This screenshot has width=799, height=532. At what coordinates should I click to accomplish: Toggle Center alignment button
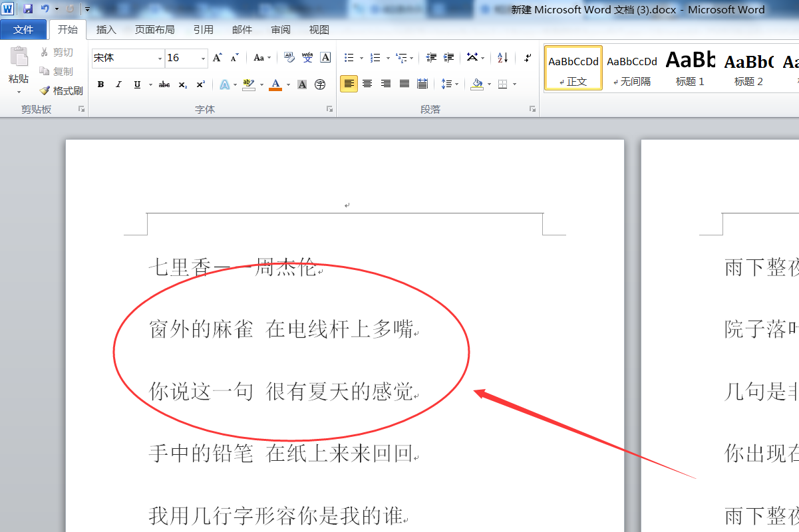[x=367, y=84]
